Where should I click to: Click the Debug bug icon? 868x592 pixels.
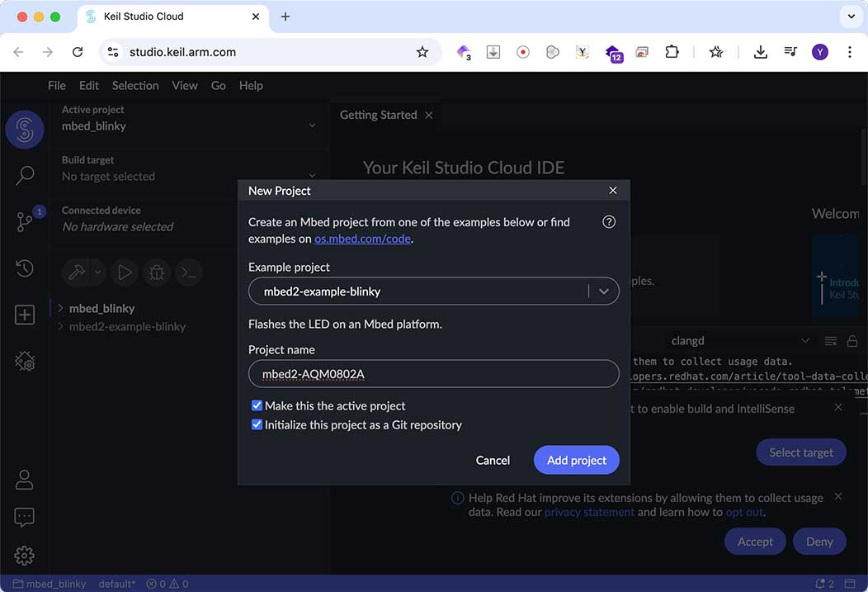(x=157, y=272)
